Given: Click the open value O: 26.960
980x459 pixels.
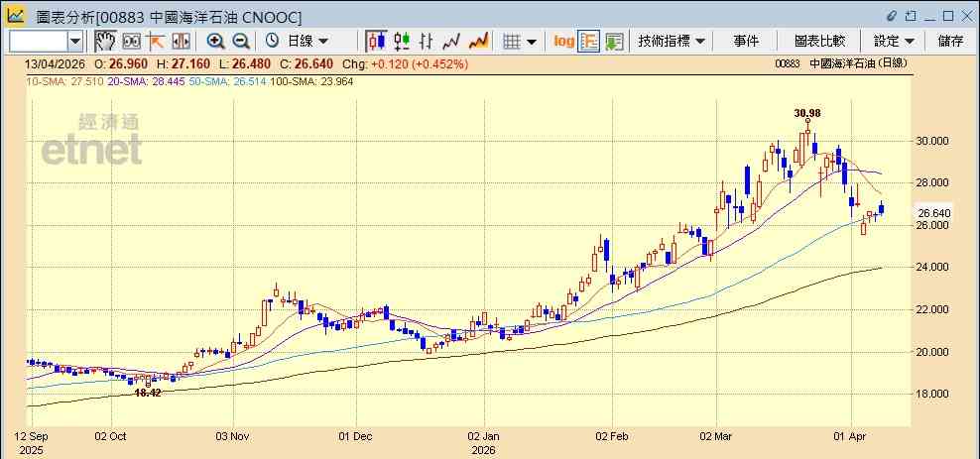Looking at the screenshot, I should tap(121, 63).
